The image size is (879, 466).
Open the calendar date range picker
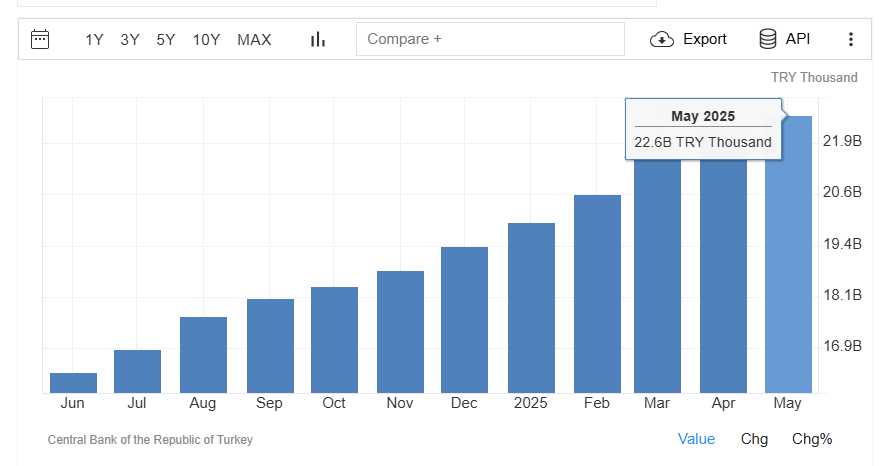[40, 39]
